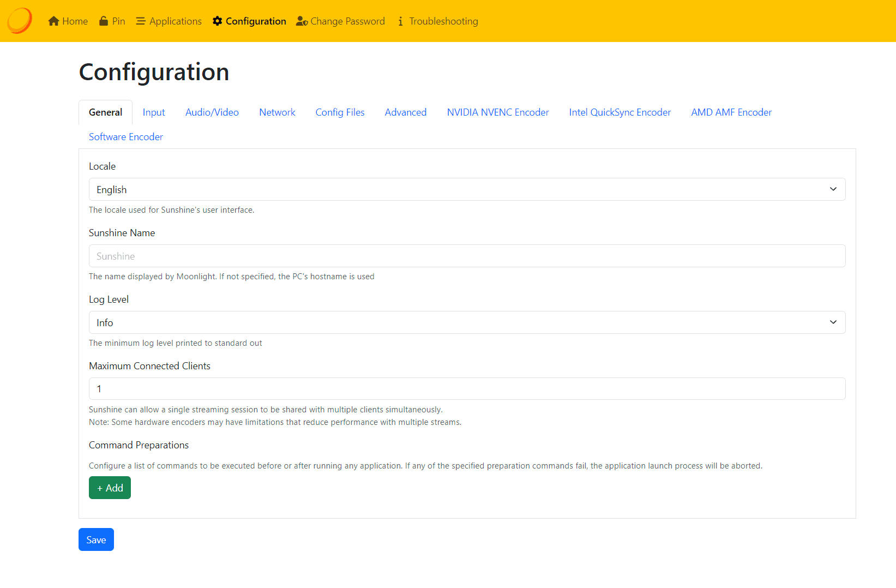
Task: Expand the Locale dropdown
Action: 467,189
